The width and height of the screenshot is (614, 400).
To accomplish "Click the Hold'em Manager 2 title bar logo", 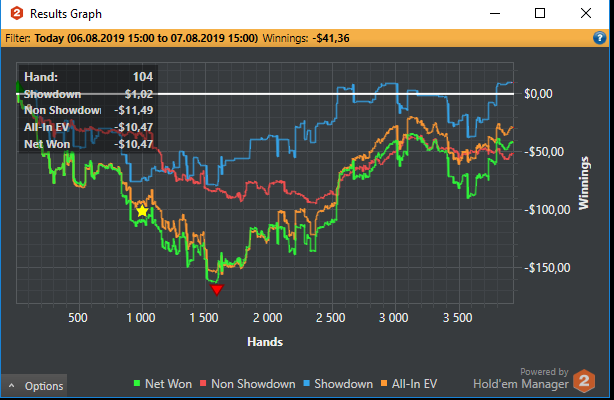I will pyautogui.click(x=17, y=13).
